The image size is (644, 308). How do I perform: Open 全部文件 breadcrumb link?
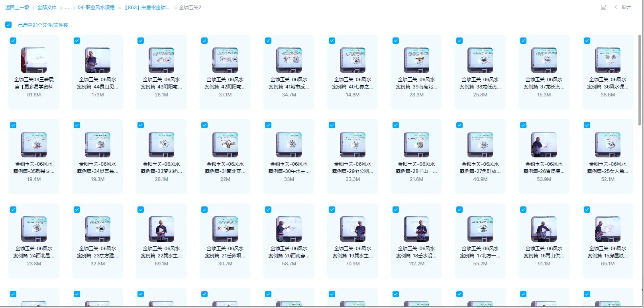(47, 8)
